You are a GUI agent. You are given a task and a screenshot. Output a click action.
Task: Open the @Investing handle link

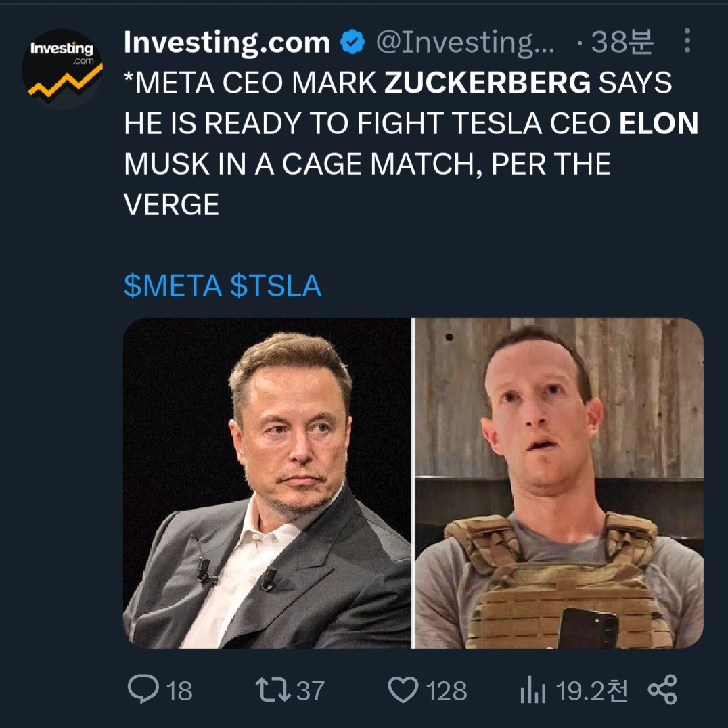coord(465,43)
